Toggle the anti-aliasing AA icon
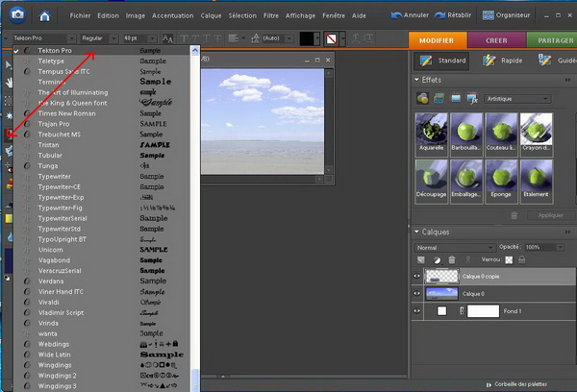Viewport: 577px width, 392px height. tap(167, 38)
